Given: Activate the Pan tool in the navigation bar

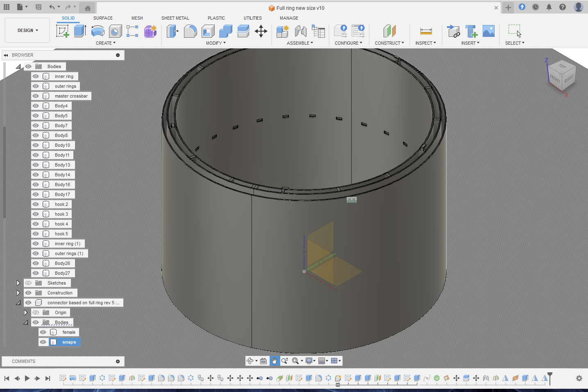Looking at the screenshot, I should (274, 361).
